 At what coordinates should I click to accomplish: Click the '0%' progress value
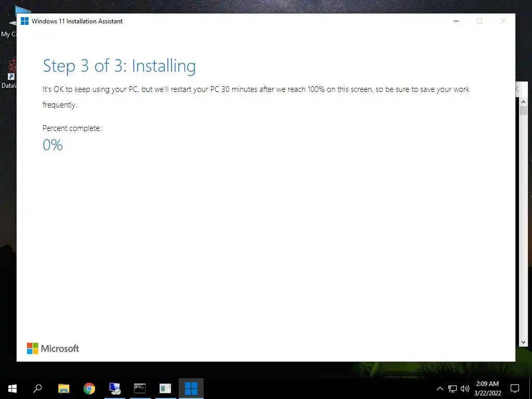click(52, 145)
